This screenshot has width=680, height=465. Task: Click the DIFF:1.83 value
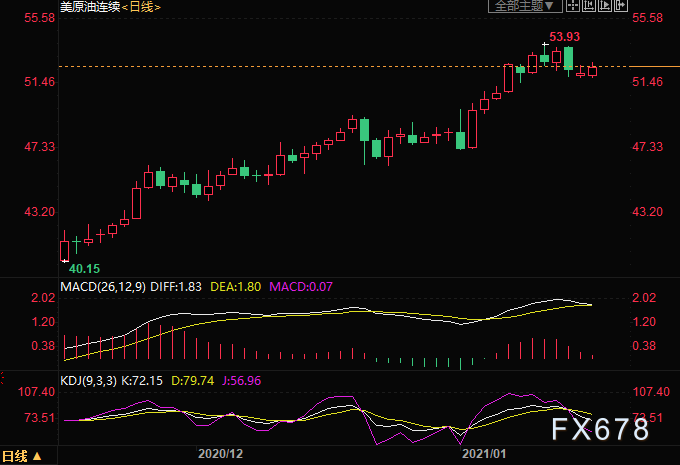179,286
